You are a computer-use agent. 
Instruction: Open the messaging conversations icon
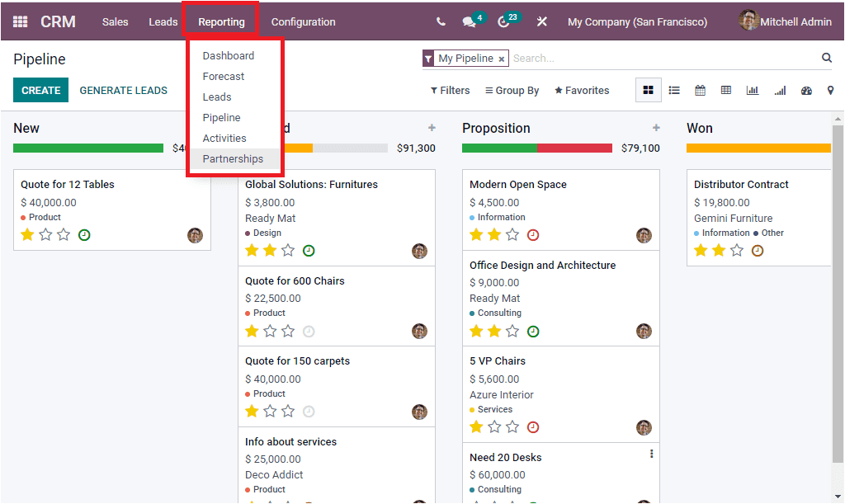click(467, 21)
